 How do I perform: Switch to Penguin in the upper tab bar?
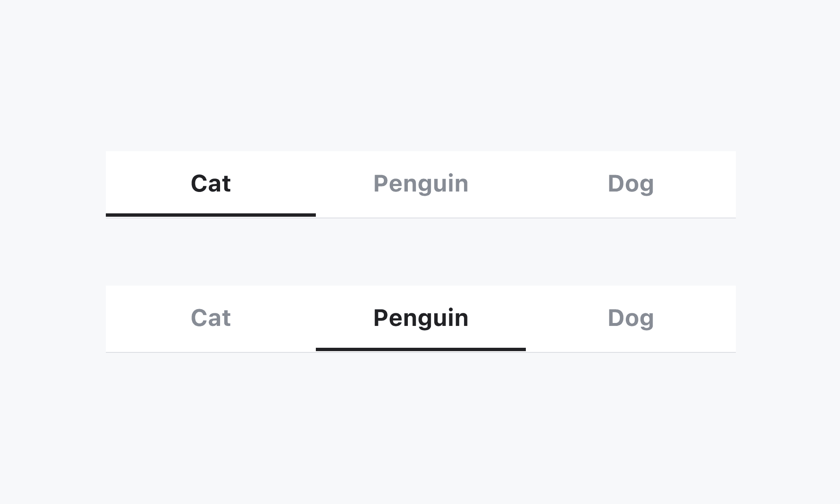pos(420,184)
